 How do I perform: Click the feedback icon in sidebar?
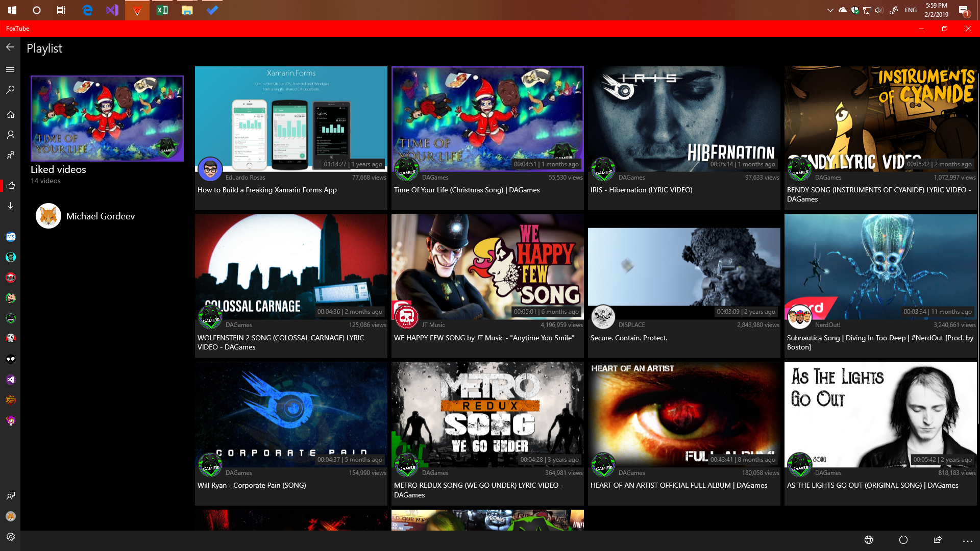click(10, 496)
